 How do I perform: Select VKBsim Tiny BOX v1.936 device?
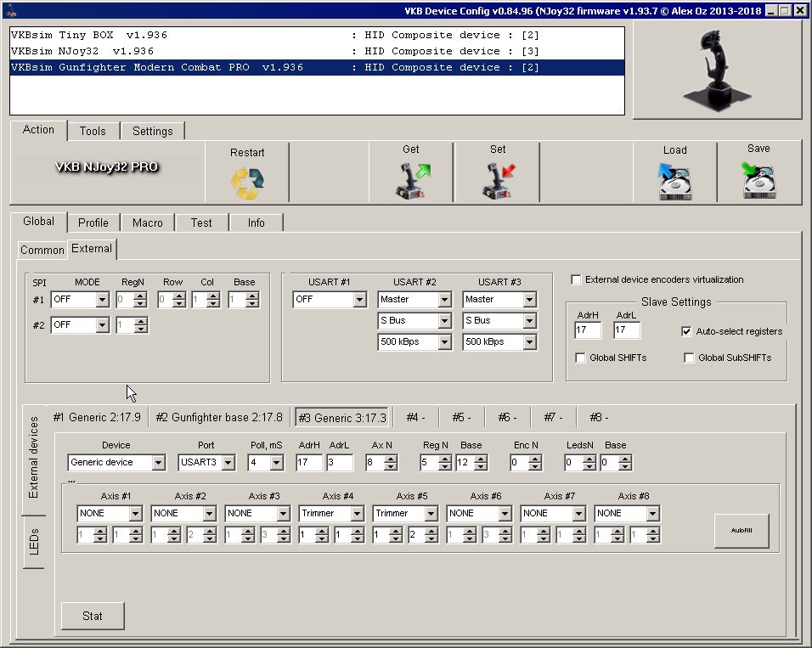pyautogui.click(x=317, y=35)
